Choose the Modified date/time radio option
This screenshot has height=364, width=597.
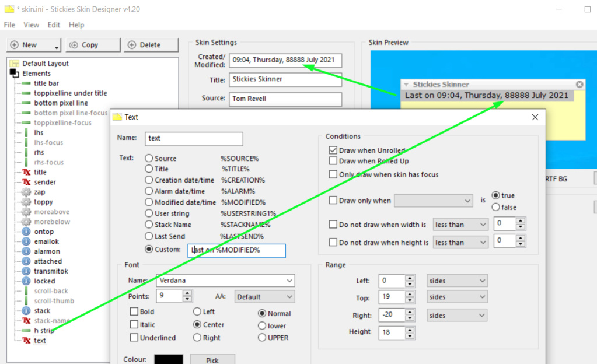(x=149, y=202)
